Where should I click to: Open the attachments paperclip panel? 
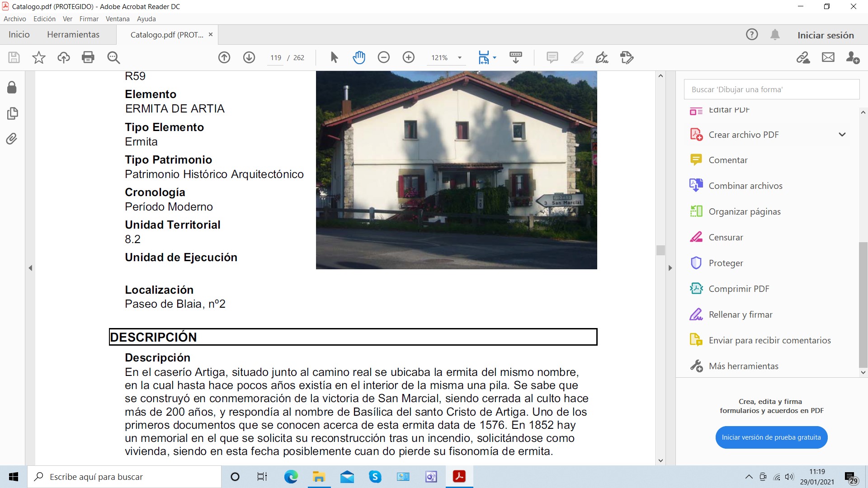(12, 138)
